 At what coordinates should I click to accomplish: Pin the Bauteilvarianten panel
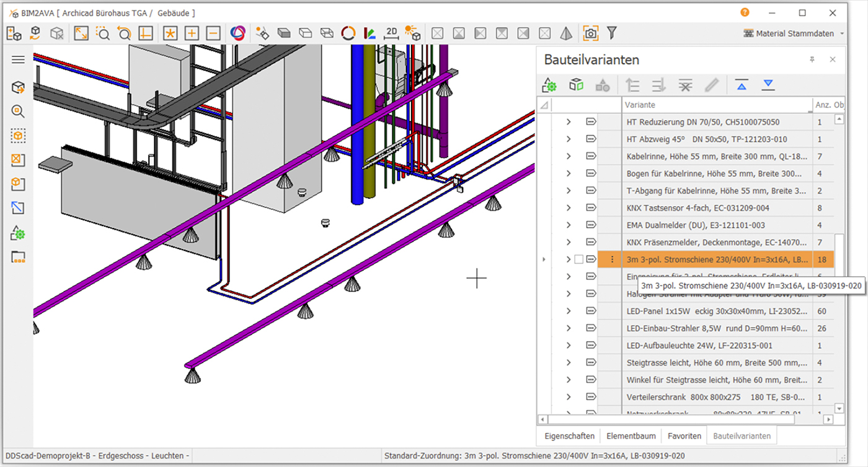[812, 59]
